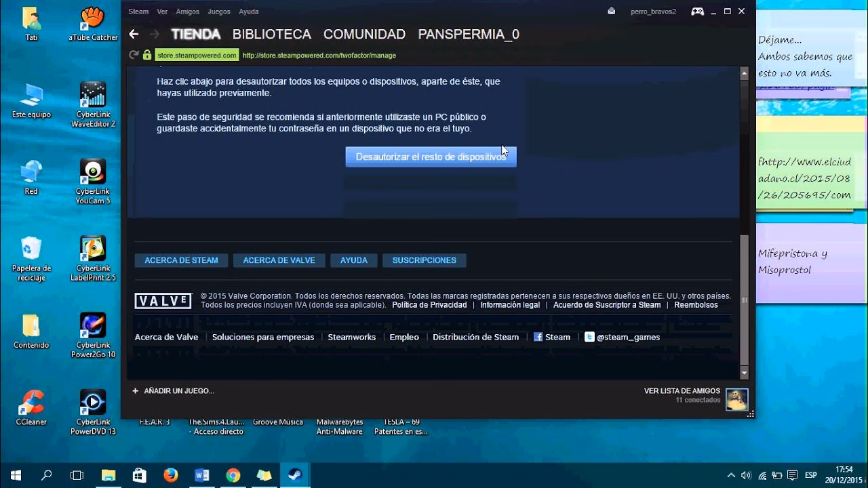Select CyberLink PowerDVD 13 desktop icon
Screen dimensions: 868x488
93,412
